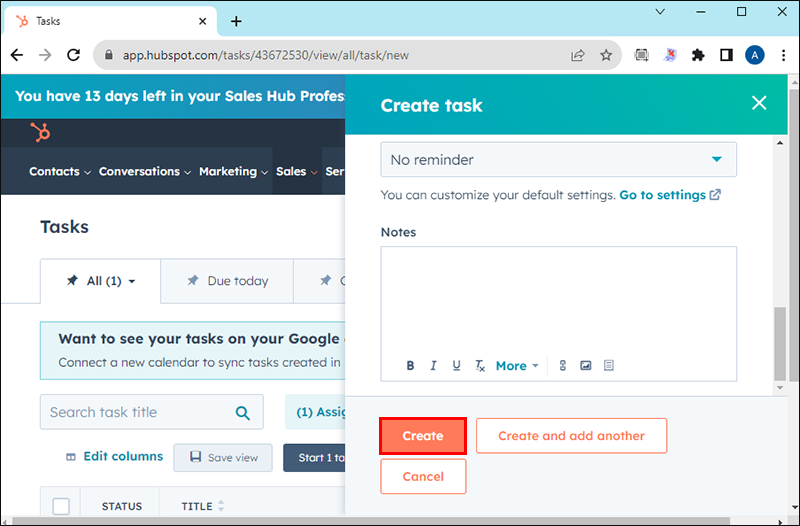
Task: View site information lock icon
Action: click(x=109, y=55)
